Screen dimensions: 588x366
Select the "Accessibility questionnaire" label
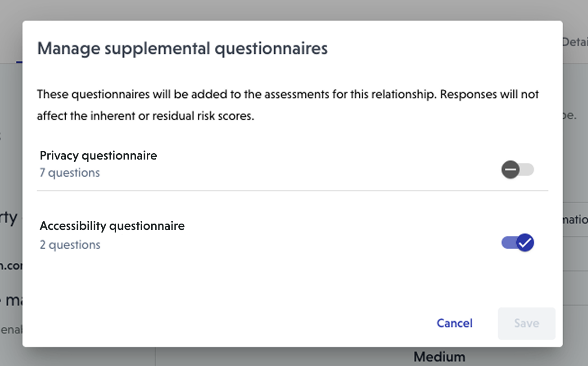[112, 225]
